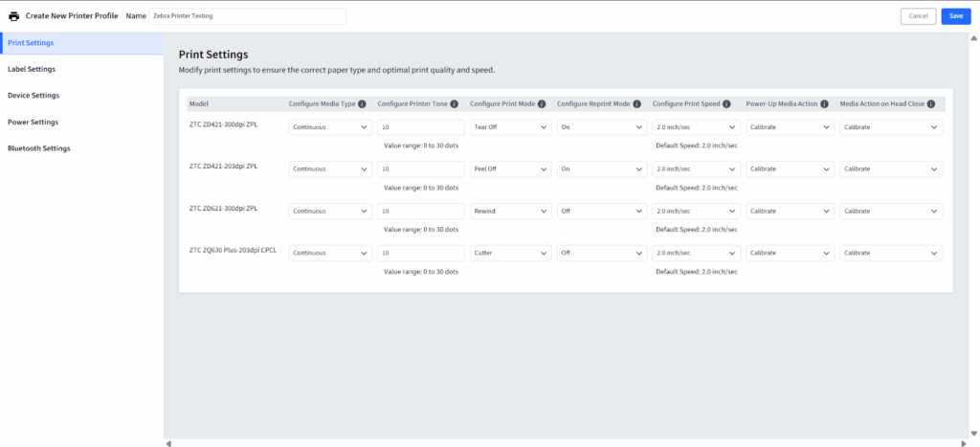Click info icon beside Media Action on Head Close

pyautogui.click(x=931, y=103)
